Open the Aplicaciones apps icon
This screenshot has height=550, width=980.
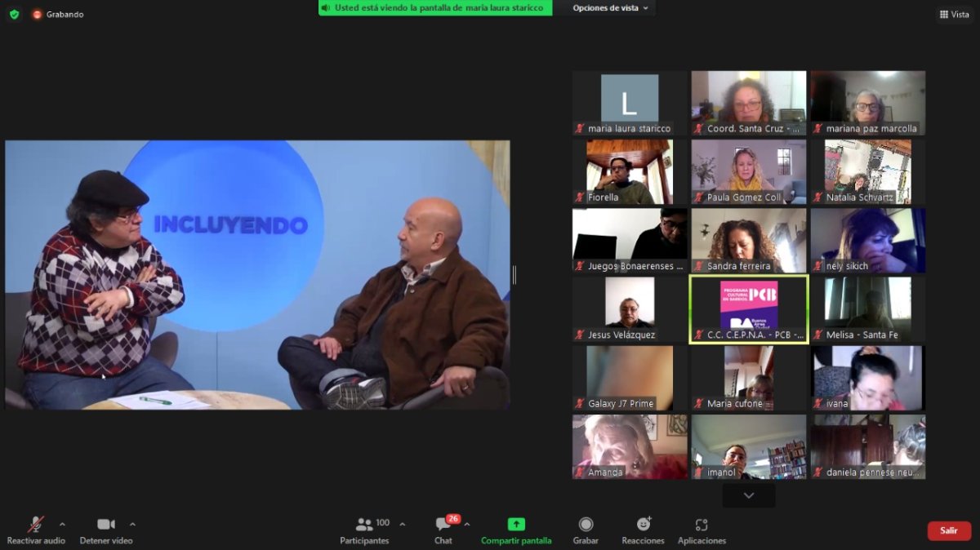702,525
